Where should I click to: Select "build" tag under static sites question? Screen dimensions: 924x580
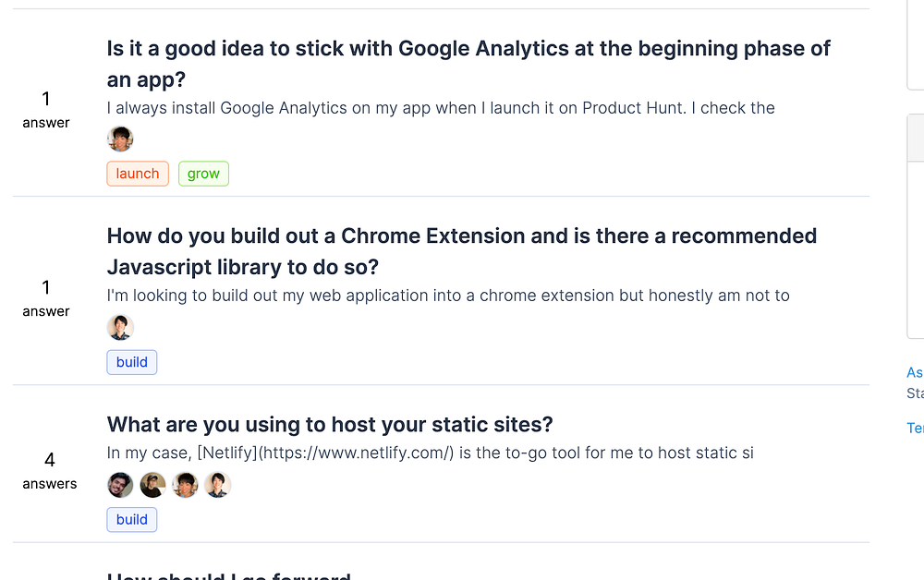coord(132,519)
